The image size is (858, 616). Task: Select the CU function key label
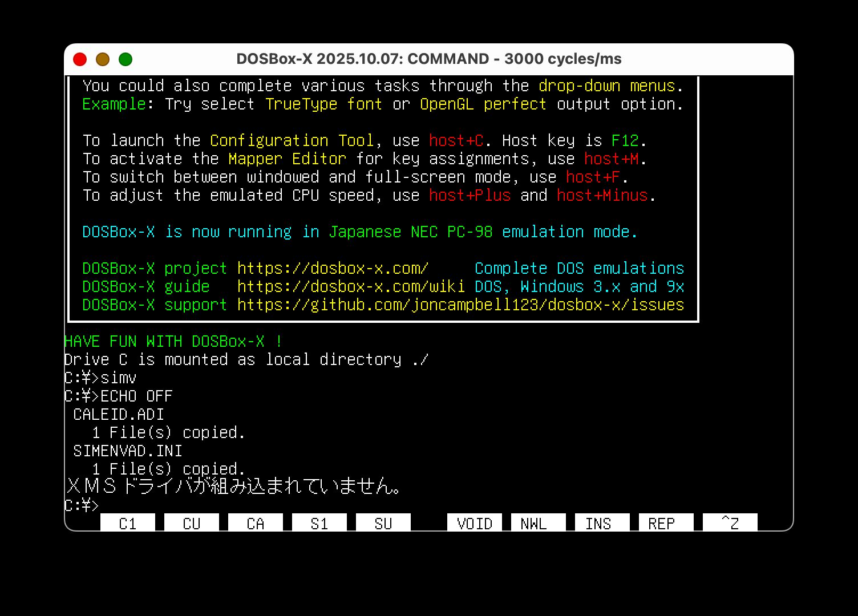tap(191, 523)
